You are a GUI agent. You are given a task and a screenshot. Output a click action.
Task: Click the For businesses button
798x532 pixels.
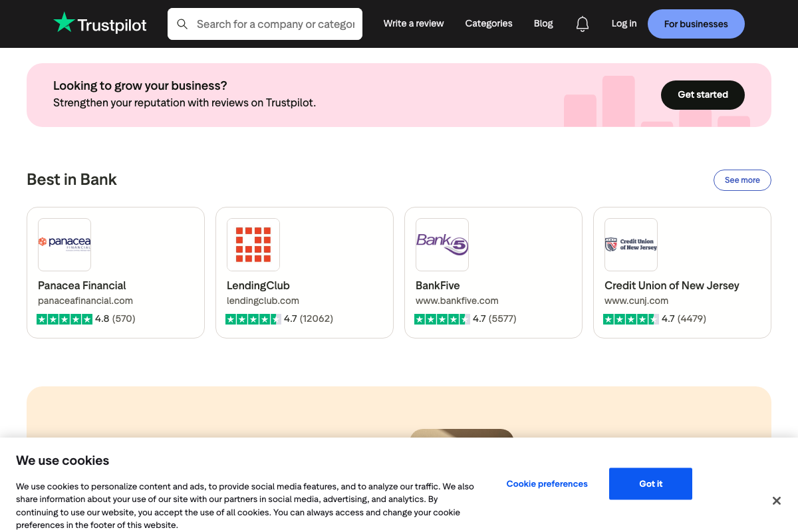pyautogui.click(x=696, y=24)
